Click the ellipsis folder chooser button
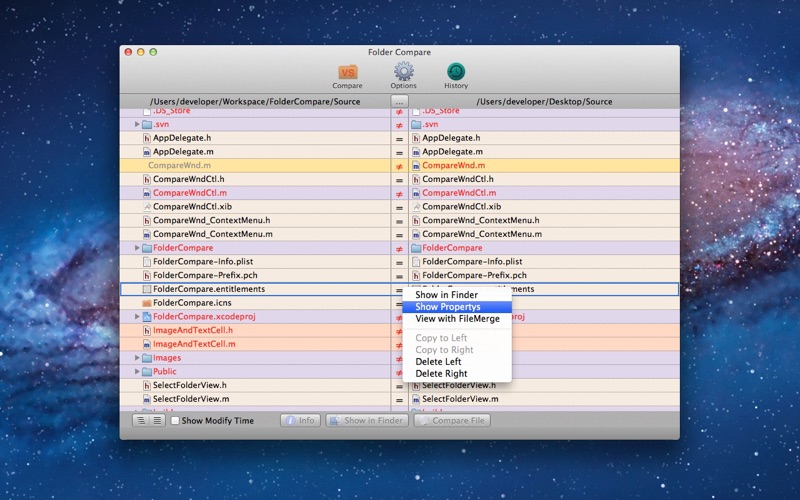Image resolution: width=800 pixels, height=500 pixels. pyautogui.click(x=399, y=102)
